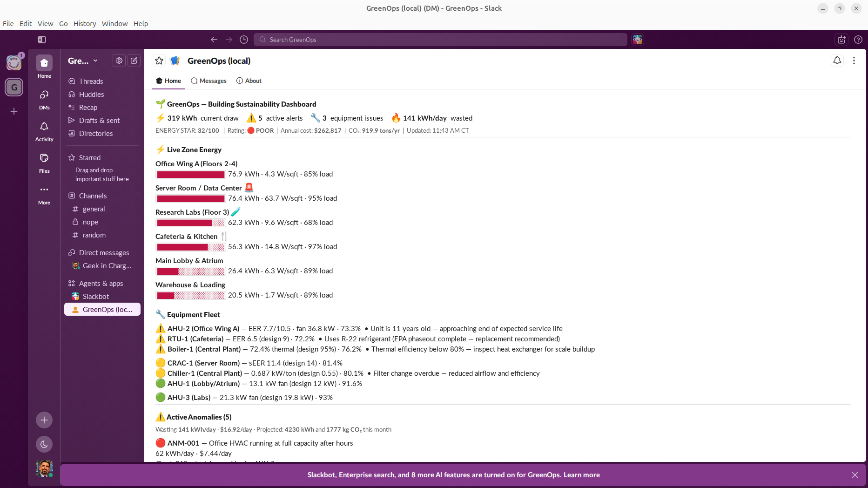Click the Search GreenOps field

point(440,40)
